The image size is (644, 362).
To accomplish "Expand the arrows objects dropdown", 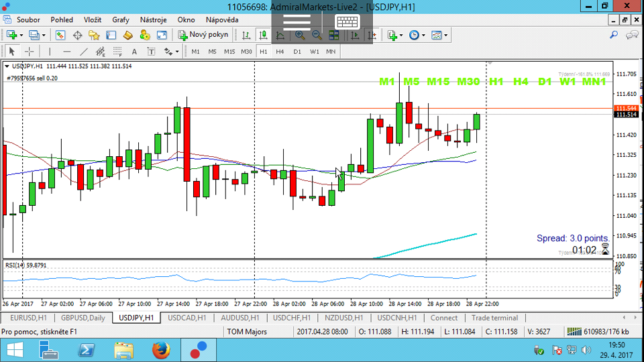I will pyautogui.click(x=177, y=52).
